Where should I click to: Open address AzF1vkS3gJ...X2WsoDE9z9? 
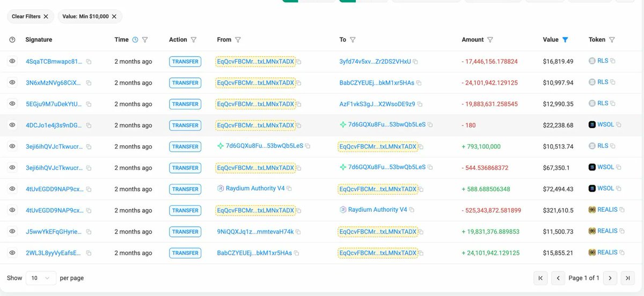[377, 104]
